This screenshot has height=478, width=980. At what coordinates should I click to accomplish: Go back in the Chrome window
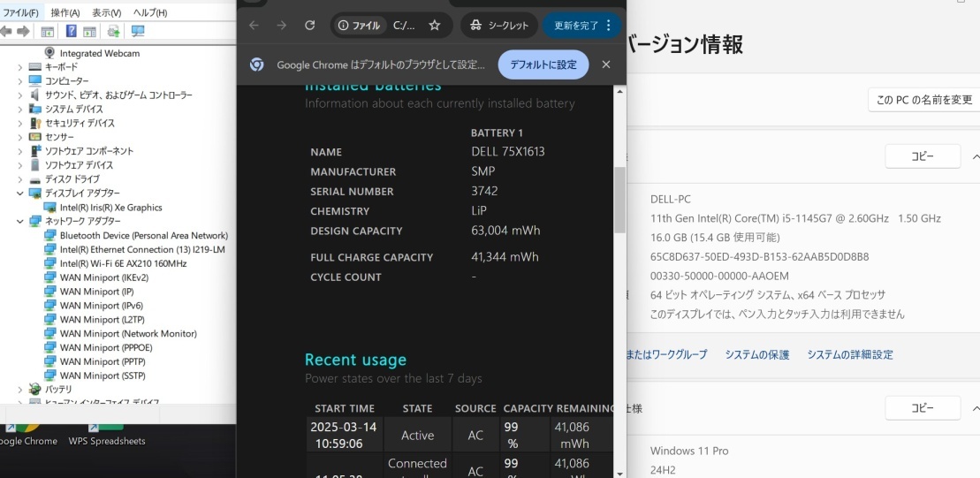click(254, 25)
